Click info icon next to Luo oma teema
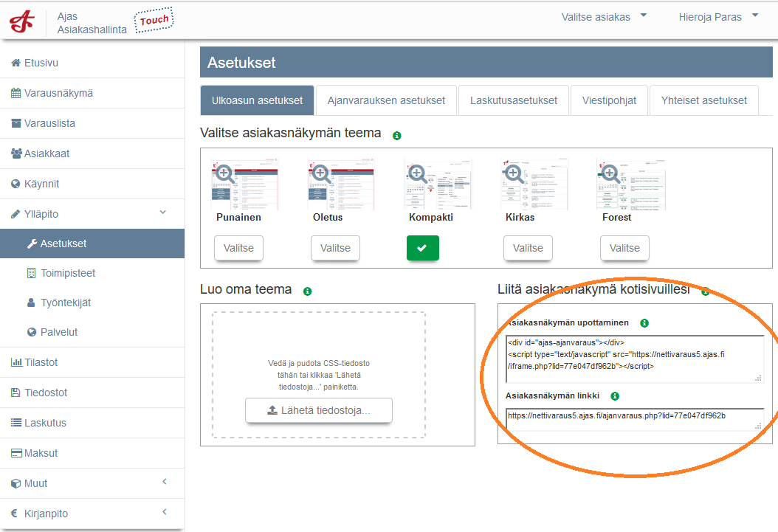Image resolution: width=778 pixels, height=532 pixels. (308, 291)
